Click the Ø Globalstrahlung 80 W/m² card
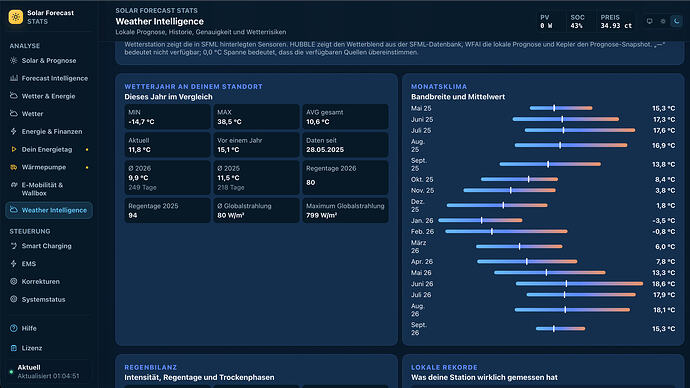The height and width of the screenshot is (388, 690). tap(256, 210)
